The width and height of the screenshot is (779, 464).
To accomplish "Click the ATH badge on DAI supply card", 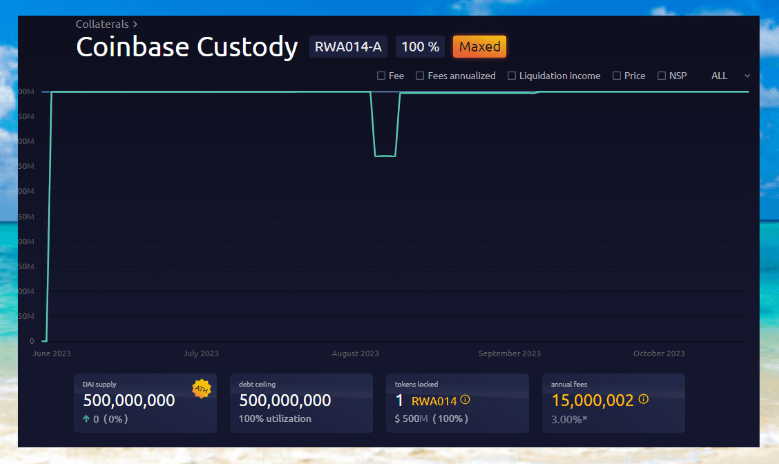I will pyautogui.click(x=201, y=388).
